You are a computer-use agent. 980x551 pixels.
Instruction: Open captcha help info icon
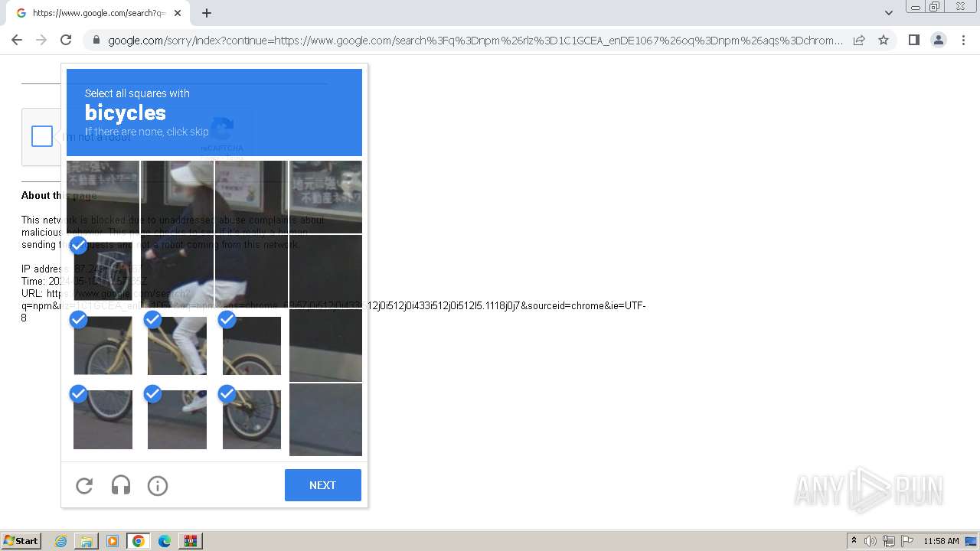point(158,485)
